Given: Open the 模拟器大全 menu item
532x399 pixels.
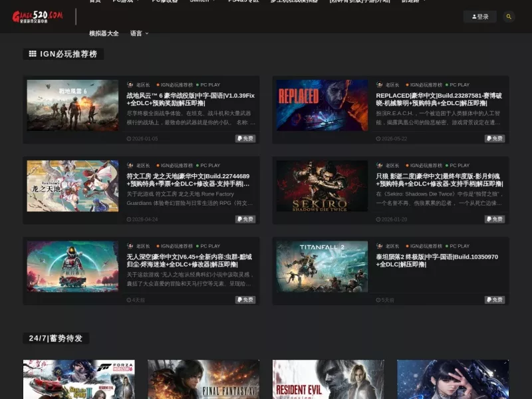Looking at the screenshot, I should click(104, 33).
